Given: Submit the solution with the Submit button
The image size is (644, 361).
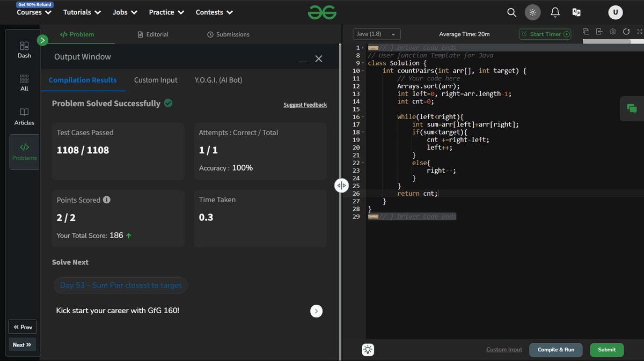Looking at the screenshot, I should tap(607, 350).
